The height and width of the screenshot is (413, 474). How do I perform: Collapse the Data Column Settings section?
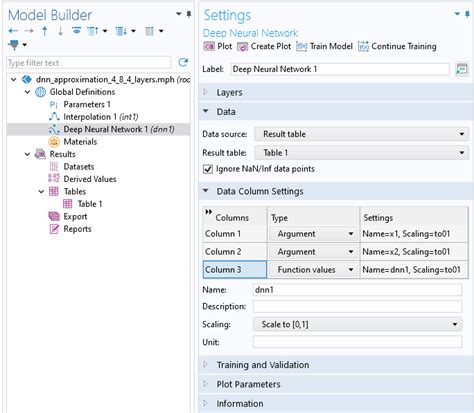tap(206, 191)
